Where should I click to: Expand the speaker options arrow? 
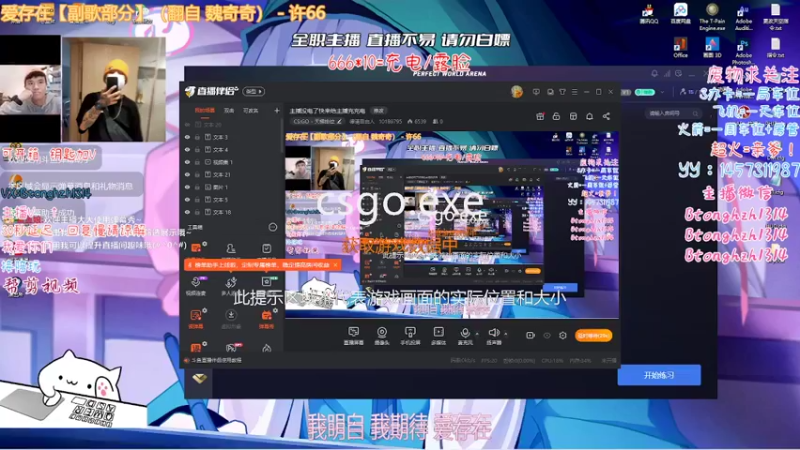(506, 334)
